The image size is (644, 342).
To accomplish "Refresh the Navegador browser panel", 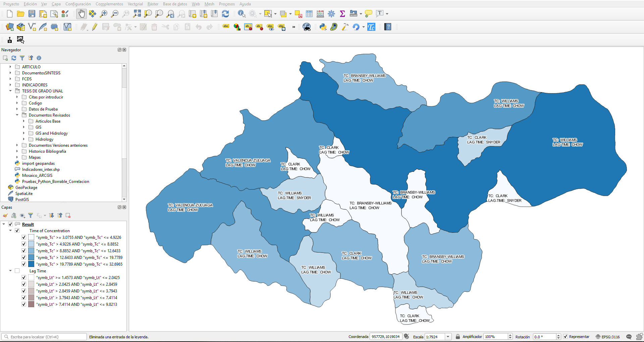I will pos(14,58).
